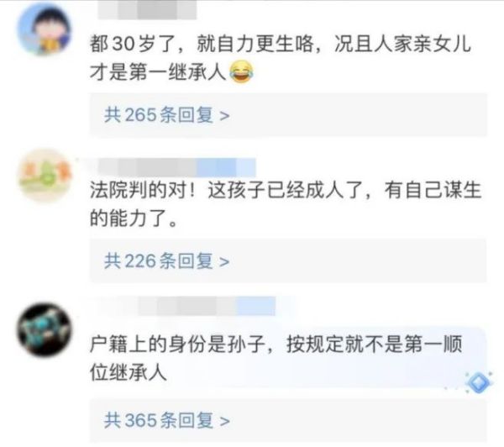The image size is (504, 447).
Task: Tap the text line 才是第一继承人
Action: pyautogui.click(x=158, y=72)
